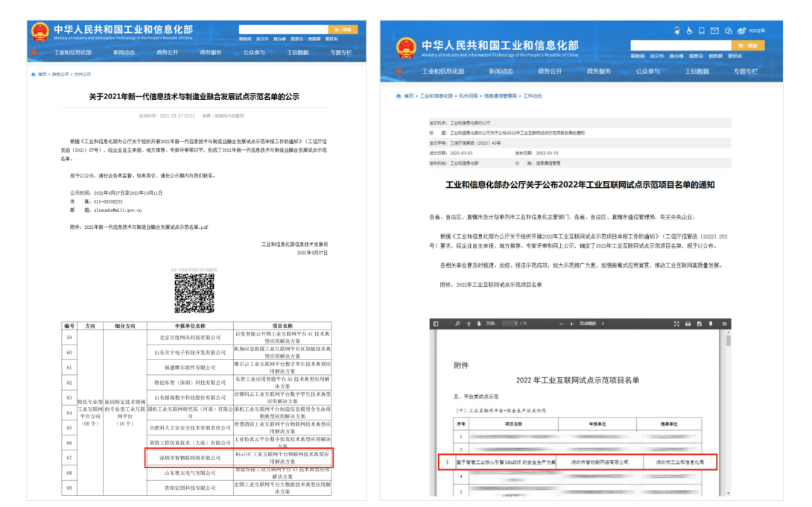Click the mail envelope icon in header

click(x=714, y=31)
